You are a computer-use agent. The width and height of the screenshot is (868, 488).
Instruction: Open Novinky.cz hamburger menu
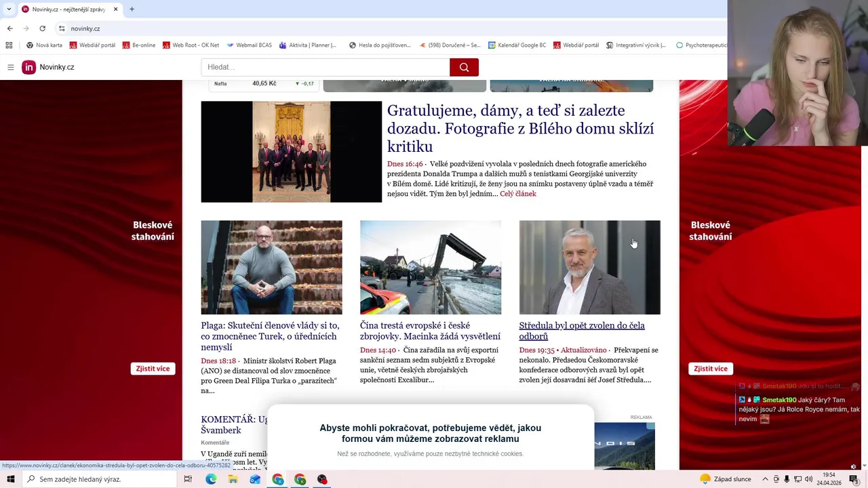click(x=11, y=67)
